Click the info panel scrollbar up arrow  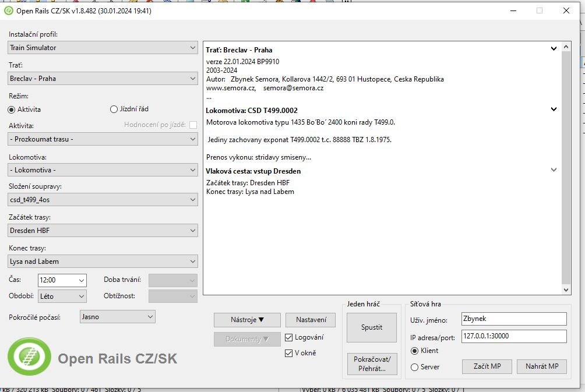tap(566, 47)
